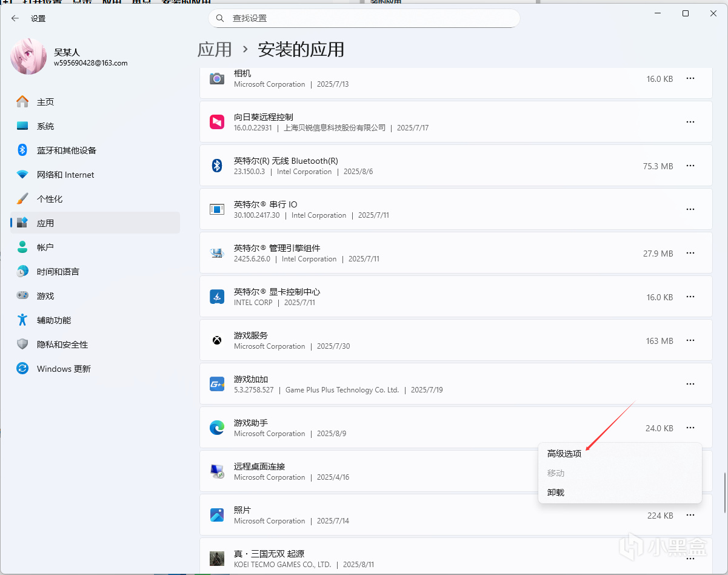Image resolution: width=728 pixels, height=575 pixels.
Task: Click the 辅助功能 accessibility icon
Action: 22,320
